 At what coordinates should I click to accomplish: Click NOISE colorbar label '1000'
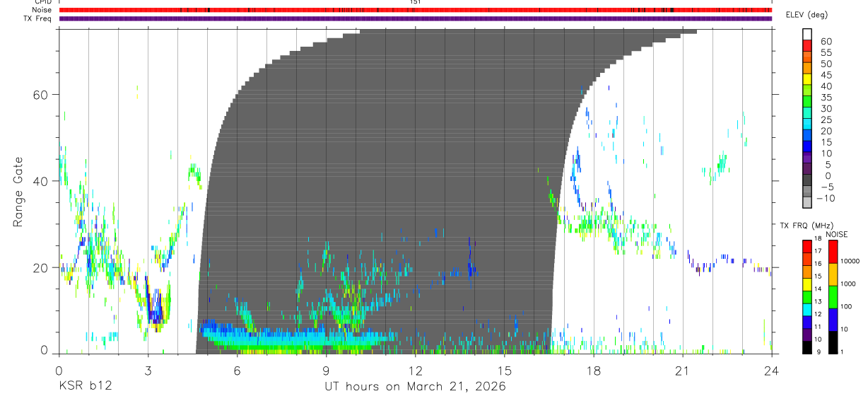[x=848, y=284]
